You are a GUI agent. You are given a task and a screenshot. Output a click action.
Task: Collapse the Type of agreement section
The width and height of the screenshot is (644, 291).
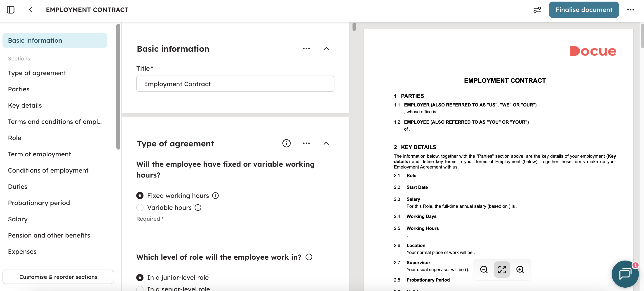326,143
